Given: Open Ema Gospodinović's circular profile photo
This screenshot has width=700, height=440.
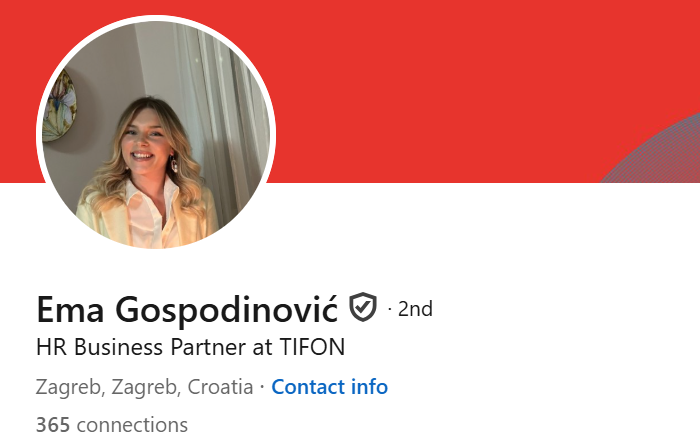Looking at the screenshot, I should (x=156, y=134).
